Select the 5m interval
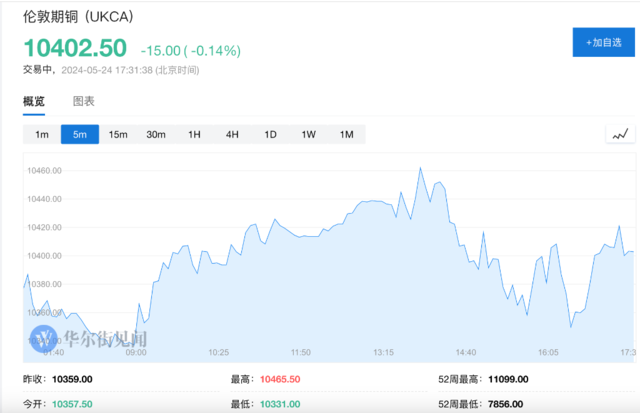 tap(80, 134)
